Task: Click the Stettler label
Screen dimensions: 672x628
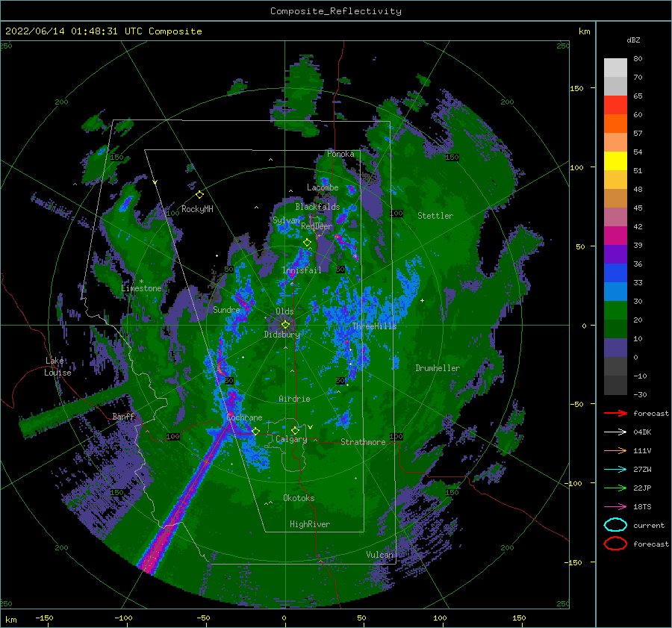Action: [435, 216]
